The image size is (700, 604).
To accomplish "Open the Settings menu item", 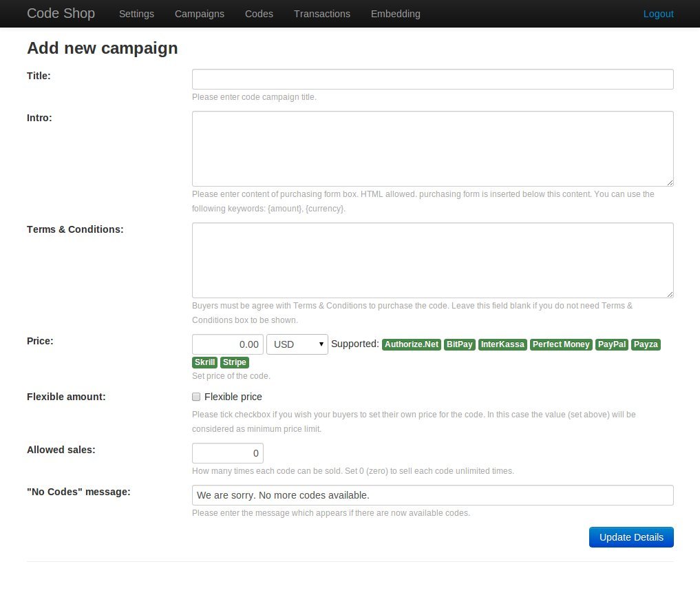I will pyautogui.click(x=136, y=14).
